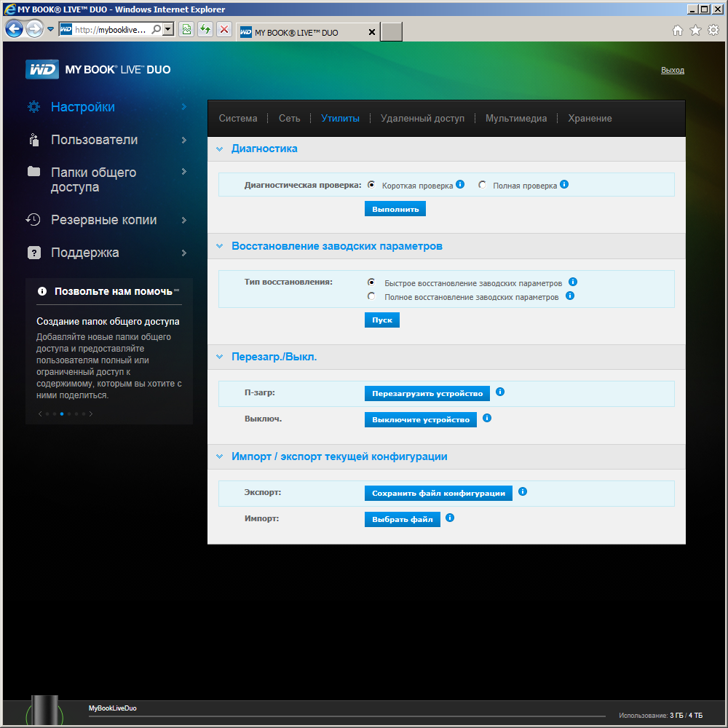Open the browser Home icon

[x=678, y=30]
